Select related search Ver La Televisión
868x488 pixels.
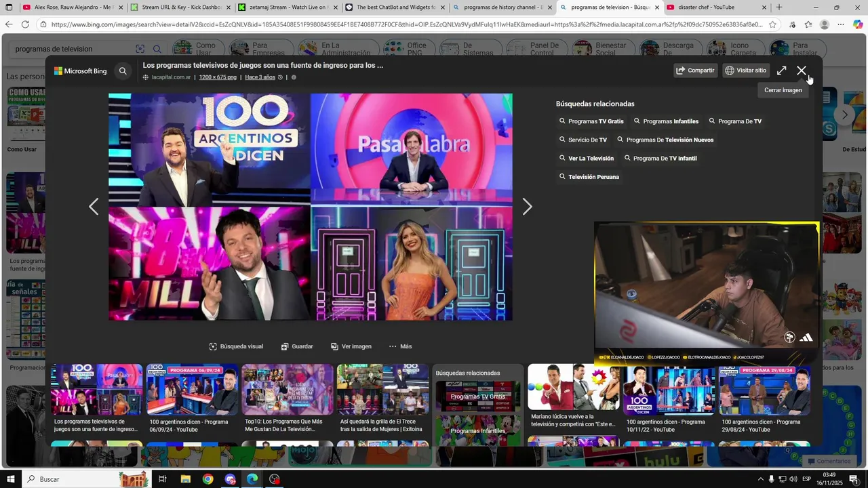pos(587,159)
